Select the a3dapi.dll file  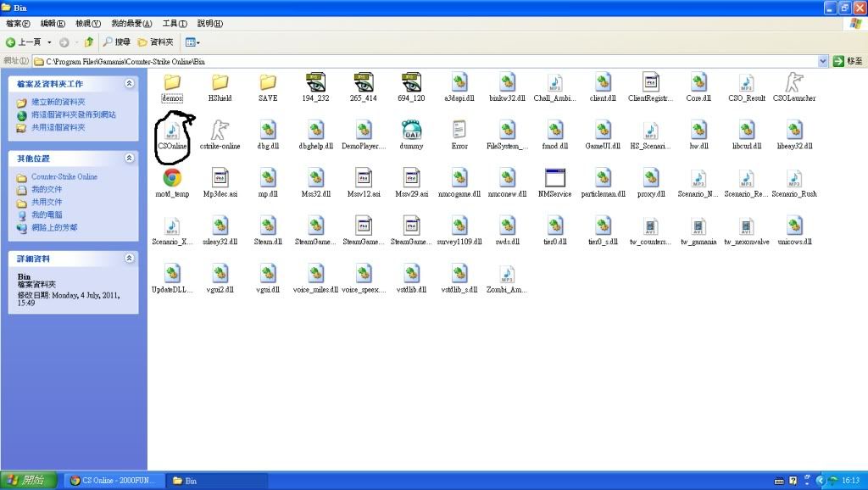(x=459, y=87)
